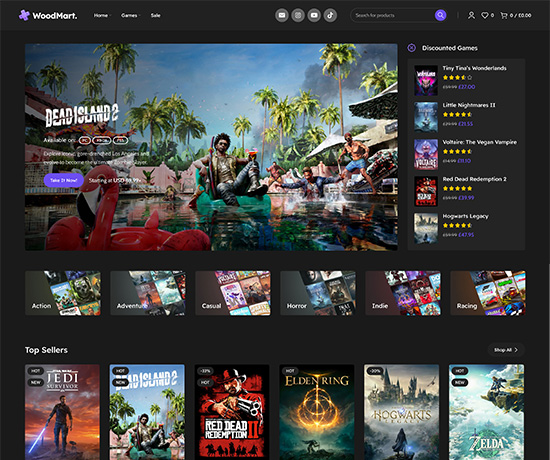
Task: Click the email social icon
Action: [282, 15]
